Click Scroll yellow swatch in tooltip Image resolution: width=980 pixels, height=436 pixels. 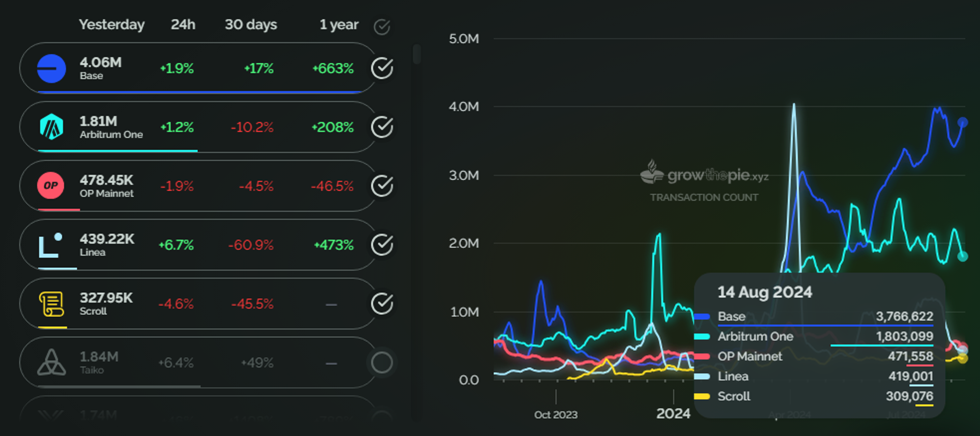702,396
